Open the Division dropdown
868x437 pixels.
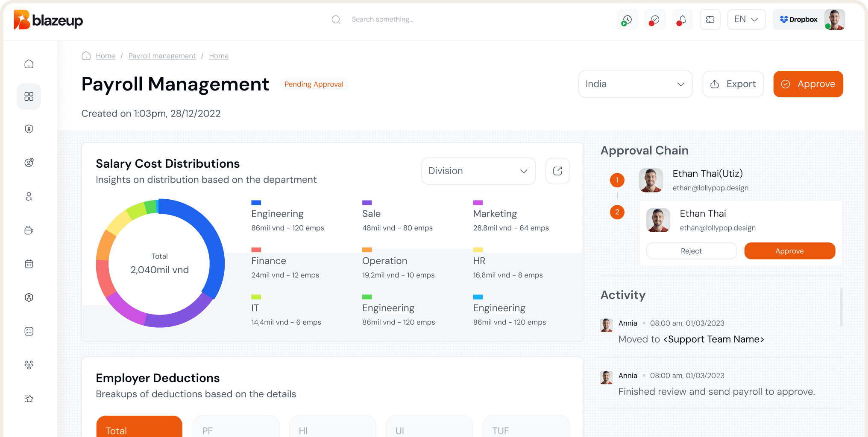click(478, 171)
